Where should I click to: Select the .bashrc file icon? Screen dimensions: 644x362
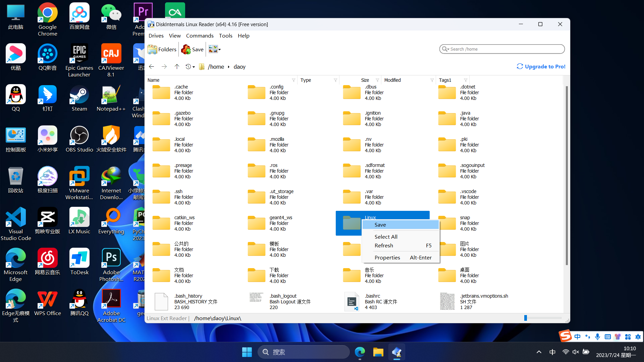[352, 301]
